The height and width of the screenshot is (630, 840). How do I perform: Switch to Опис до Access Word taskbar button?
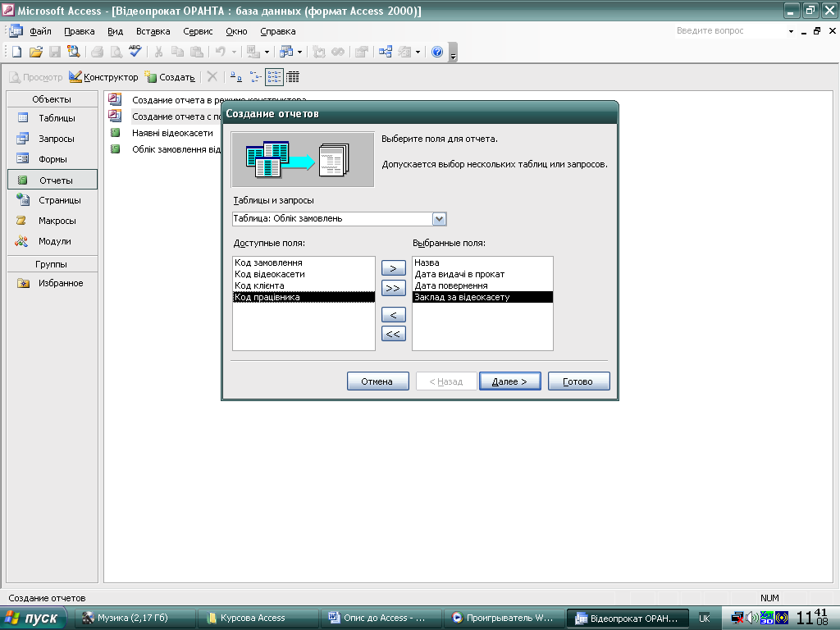(x=381, y=619)
